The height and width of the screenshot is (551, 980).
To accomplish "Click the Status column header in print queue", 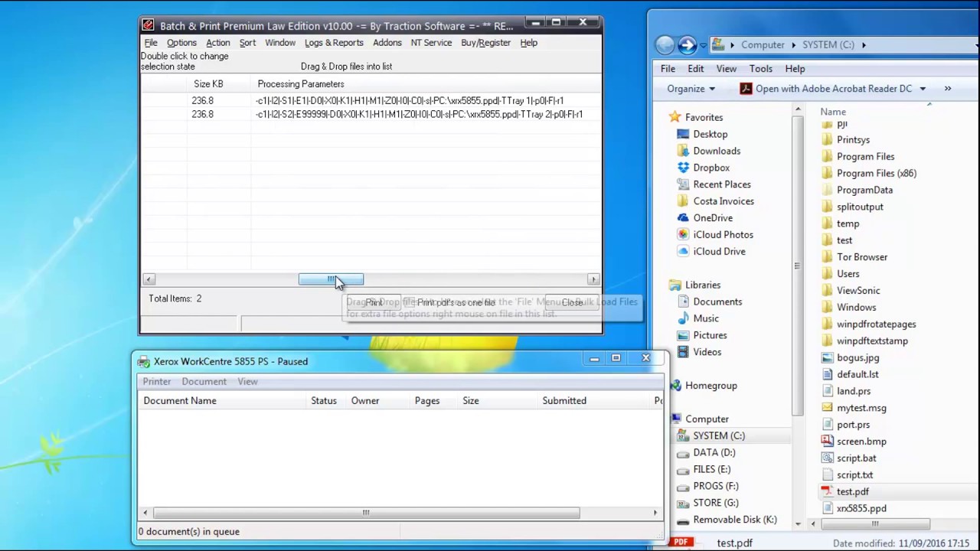I will (324, 401).
